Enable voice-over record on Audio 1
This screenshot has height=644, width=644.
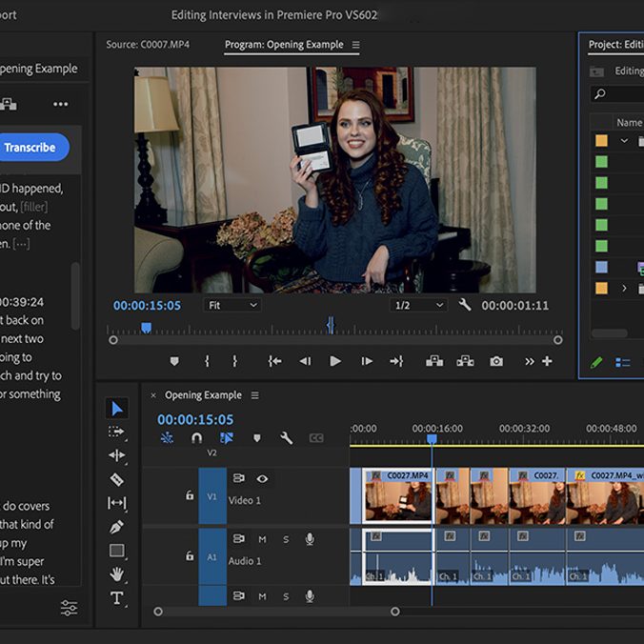click(310, 539)
